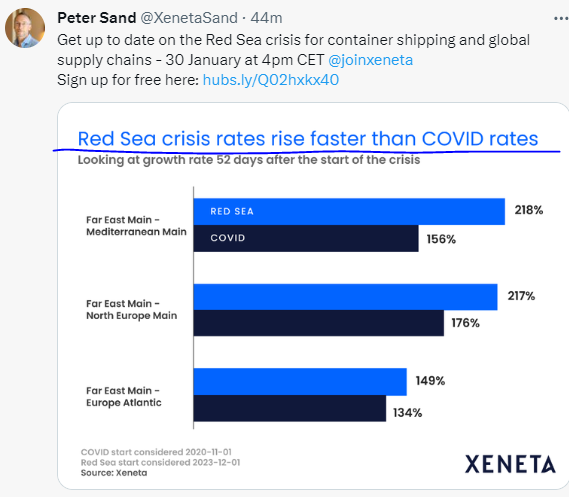This screenshot has height=497, width=569.
Task: Click the 44m timestamp of the tweet
Action: click(x=266, y=17)
